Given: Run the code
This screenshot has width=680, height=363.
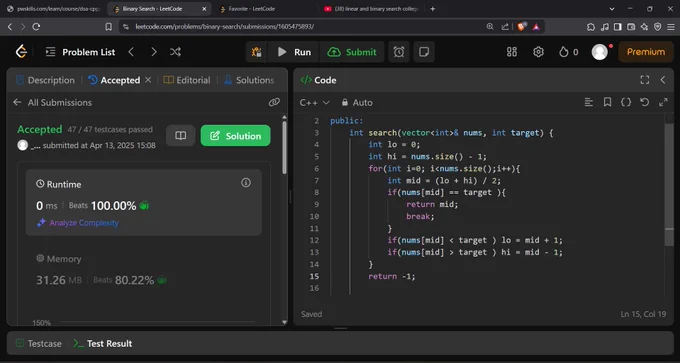Looking at the screenshot, I should coord(294,52).
